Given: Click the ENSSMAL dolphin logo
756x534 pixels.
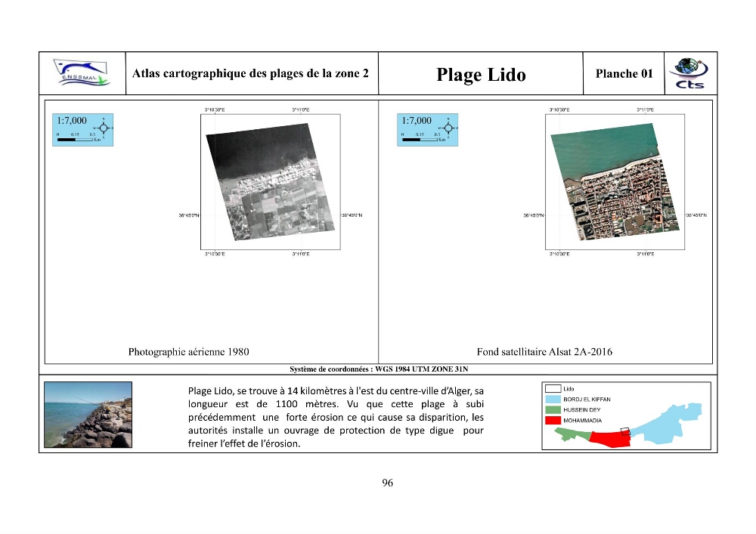Looking at the screenshot, I should (82, 73).
